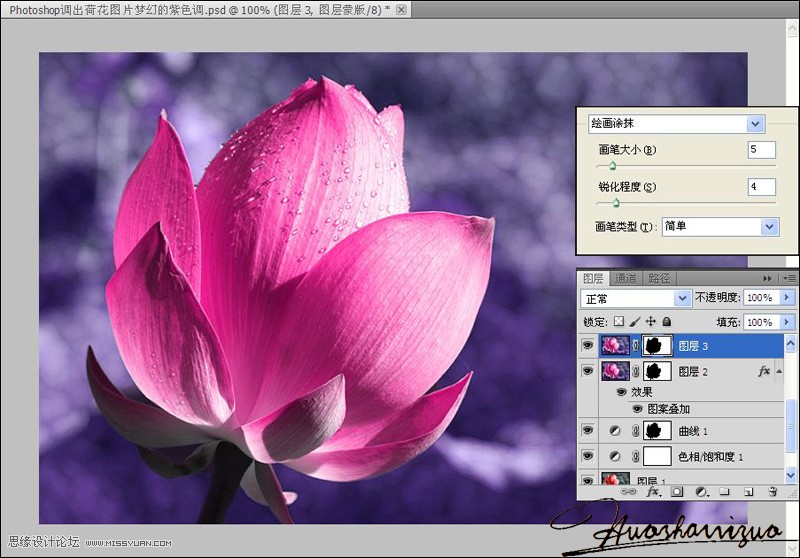Click the link layers icon at panel bottom
This screenshot has width=800, height=558.
(x=629, y=492)
